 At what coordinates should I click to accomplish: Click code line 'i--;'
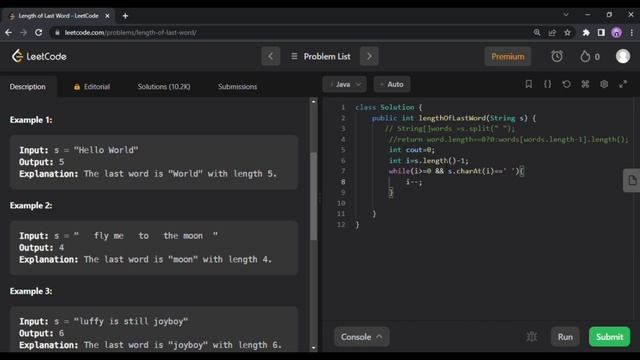[x=414, y=182]
